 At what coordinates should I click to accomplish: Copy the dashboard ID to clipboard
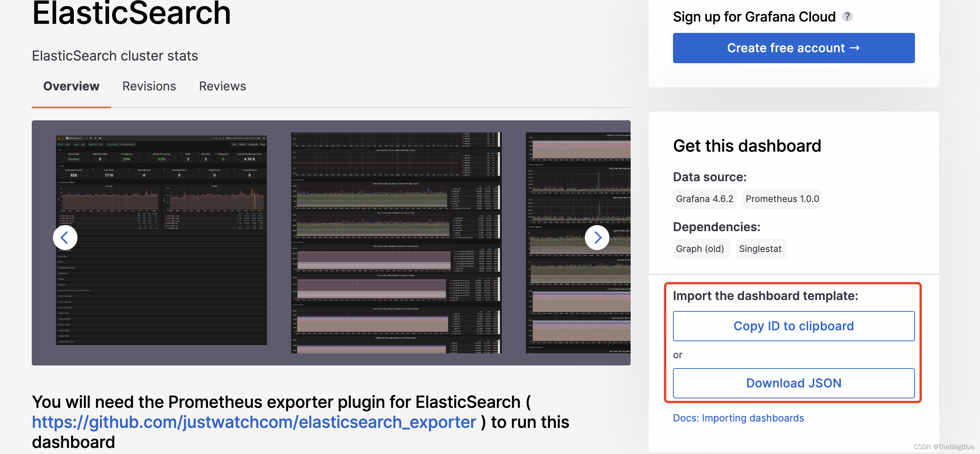(x=794, y=326)
